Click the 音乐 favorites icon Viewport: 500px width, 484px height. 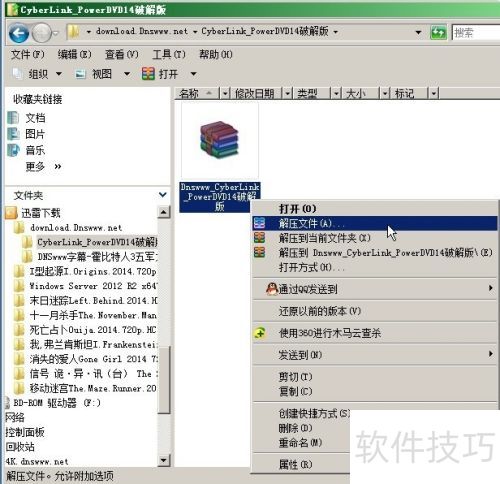(13, 150)
